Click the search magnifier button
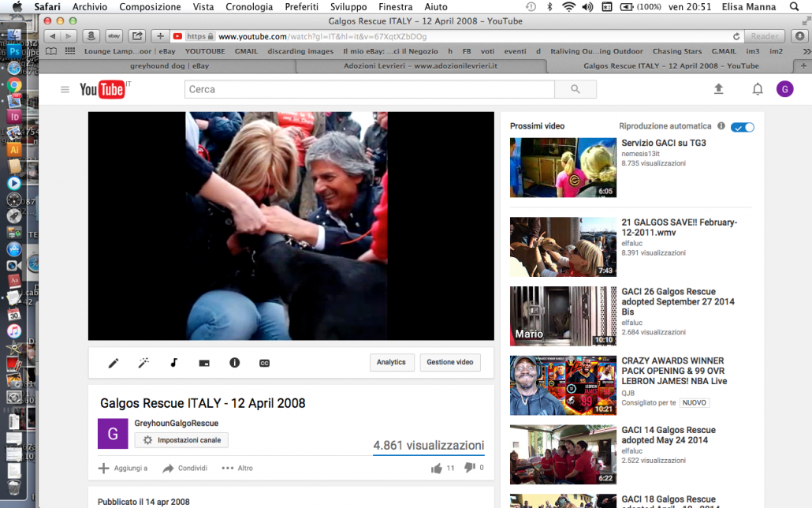 [575, 89]
